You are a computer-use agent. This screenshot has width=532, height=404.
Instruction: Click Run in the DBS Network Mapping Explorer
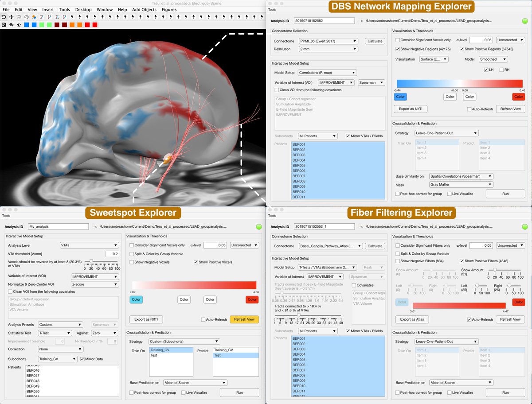[505, 194]
